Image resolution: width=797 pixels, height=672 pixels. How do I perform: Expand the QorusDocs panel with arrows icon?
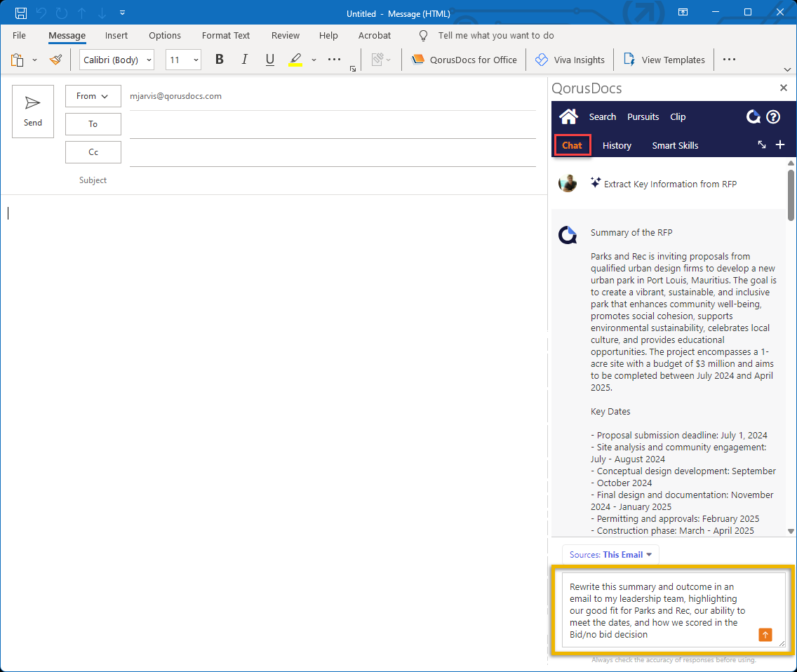point(762,145)
